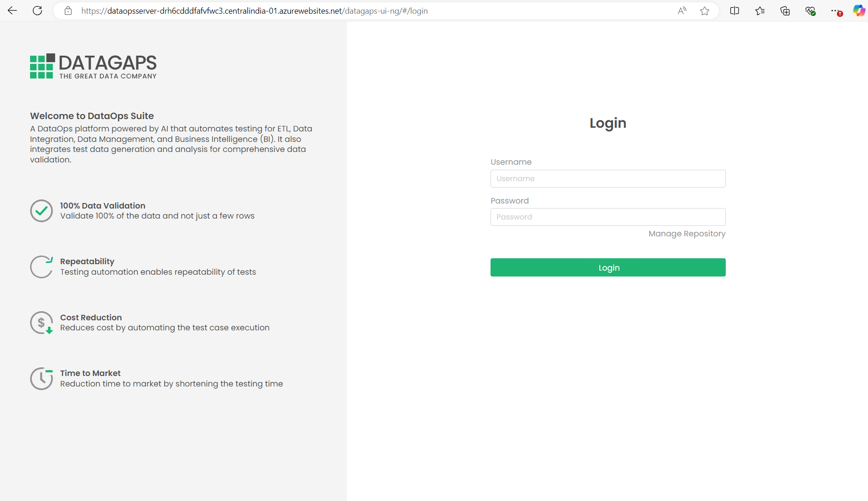Click the 'A DataOps platform powered by AI' paragraph
The image size is (868, 501).
[171, 144]
